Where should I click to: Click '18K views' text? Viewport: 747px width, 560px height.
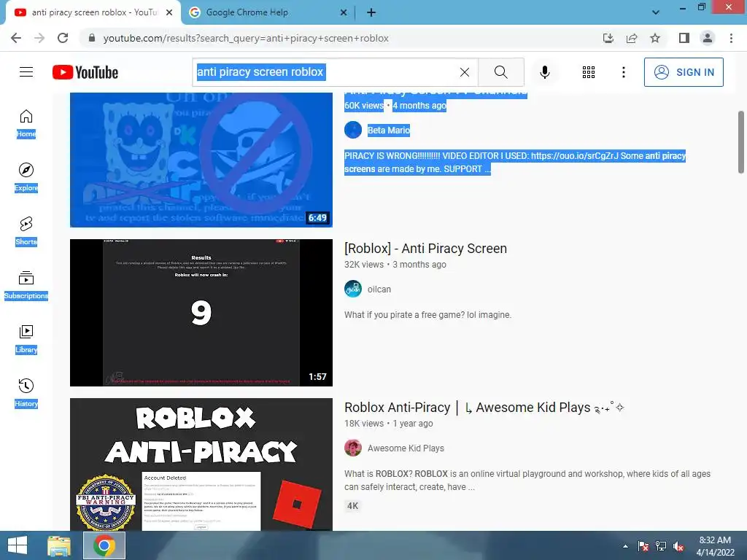click(364, 424)
